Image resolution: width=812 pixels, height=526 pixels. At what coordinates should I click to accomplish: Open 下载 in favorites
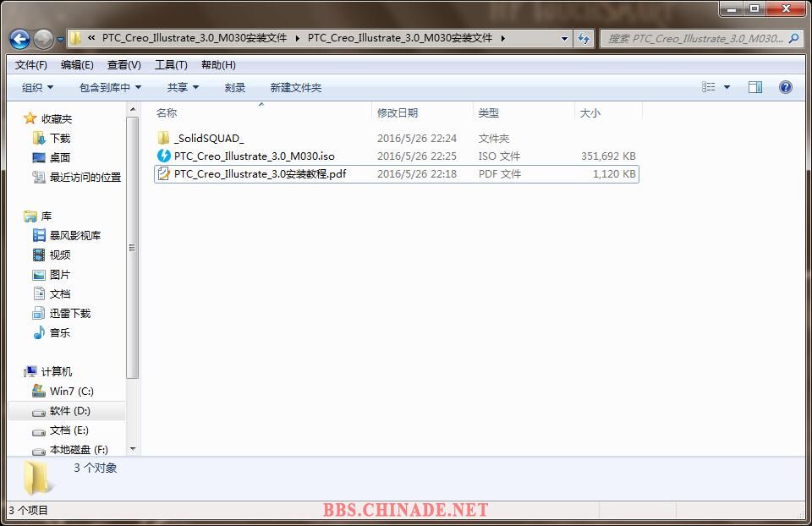(60, 138)
